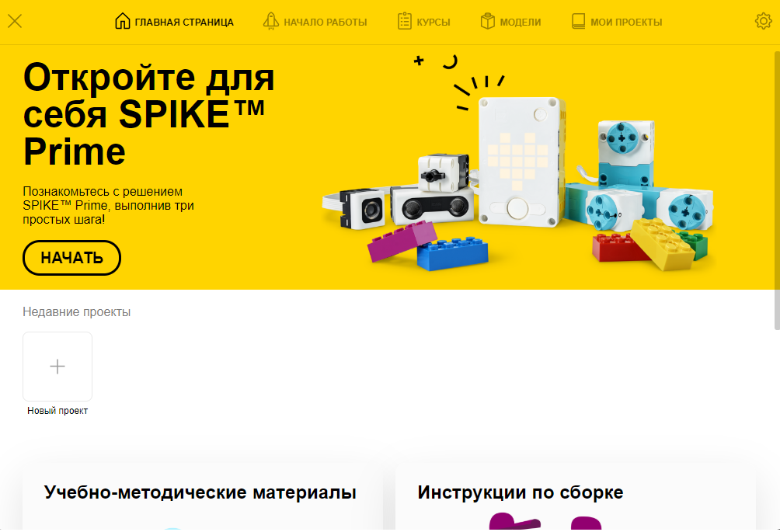Open the Учебно-методические материалы card
Viewport: 780px width, 532px height.
[203, 497]
